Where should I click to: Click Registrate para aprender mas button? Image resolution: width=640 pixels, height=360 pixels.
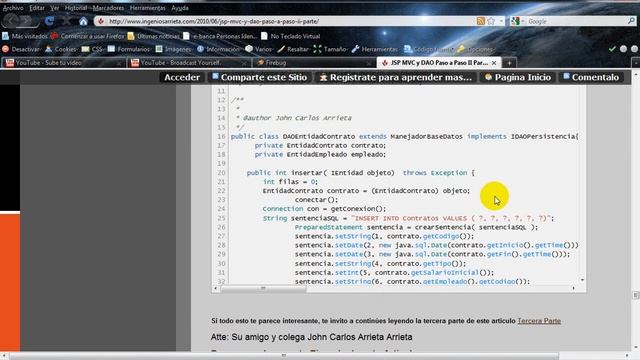pos(396,77)
